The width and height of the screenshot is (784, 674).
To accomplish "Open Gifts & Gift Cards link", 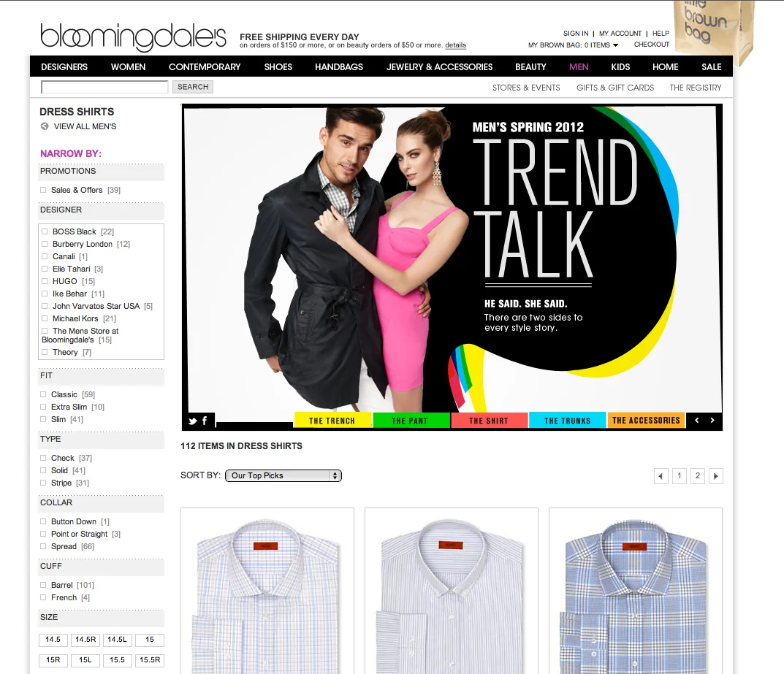I will click(x=615, y=88).
